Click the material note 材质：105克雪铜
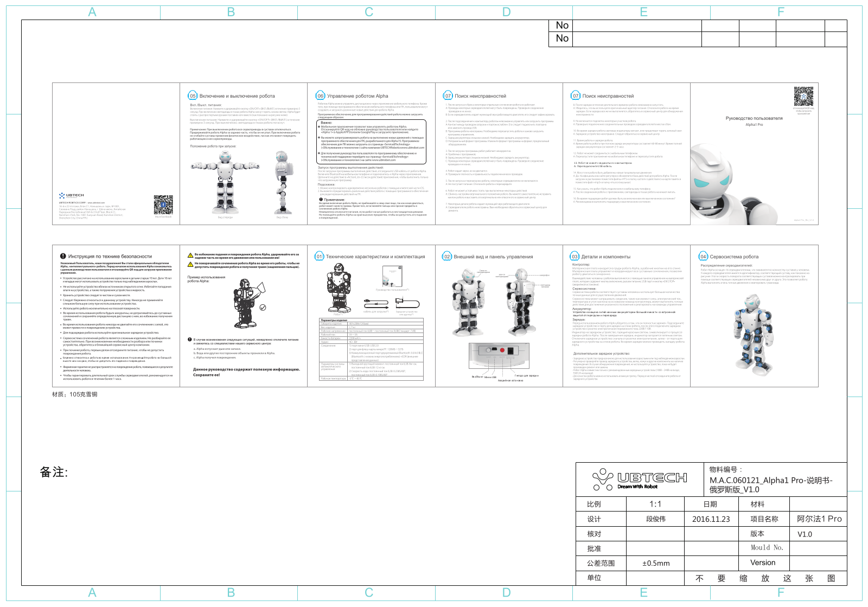Screen dimensions: 868x607 click(75, 394)
